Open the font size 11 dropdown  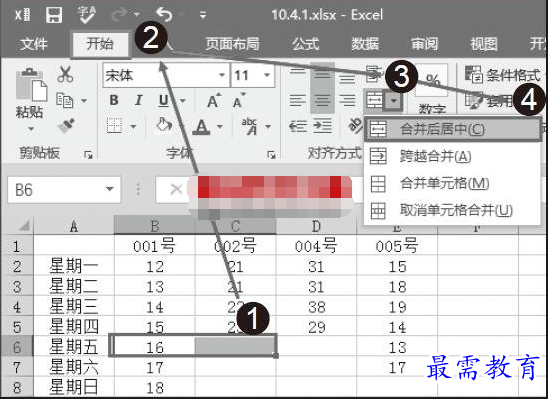(x=267, y=75)
